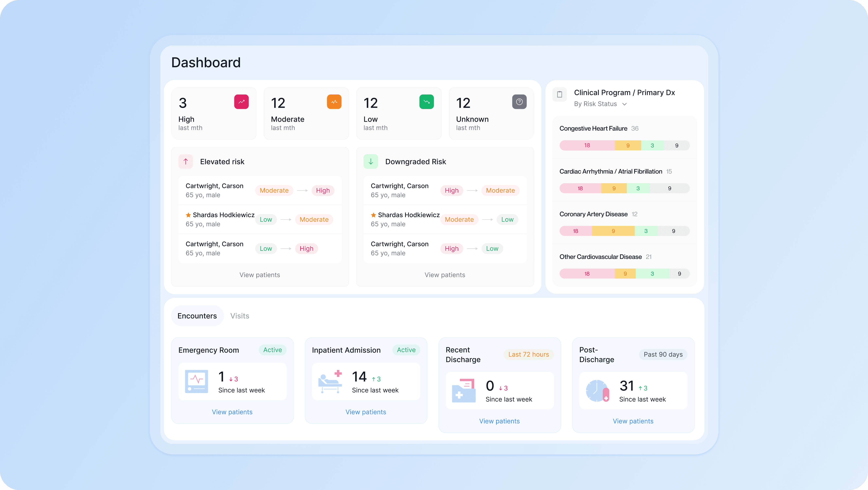Select the Encounters tab
The width and height of the screenshot is (868, 490).
tap(197, 316)
